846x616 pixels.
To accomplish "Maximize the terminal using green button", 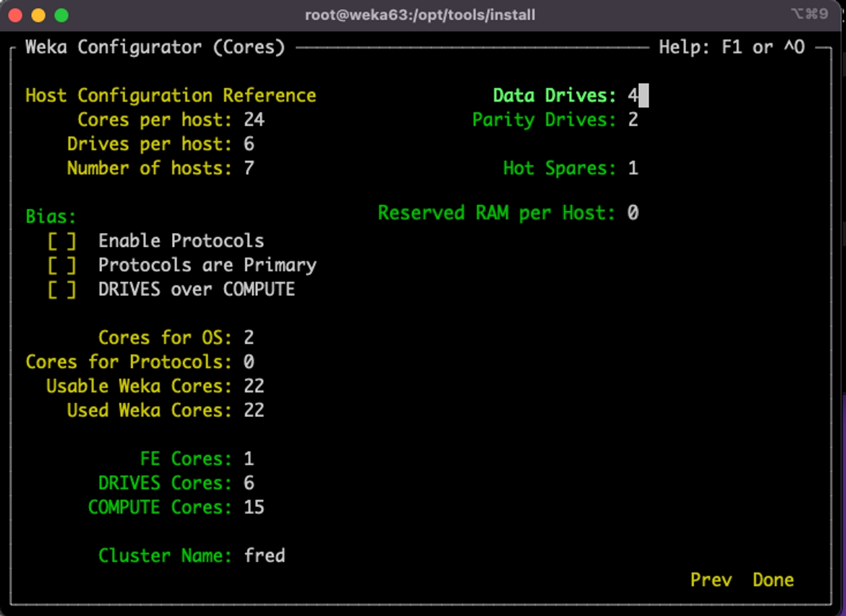I will 62,16.
